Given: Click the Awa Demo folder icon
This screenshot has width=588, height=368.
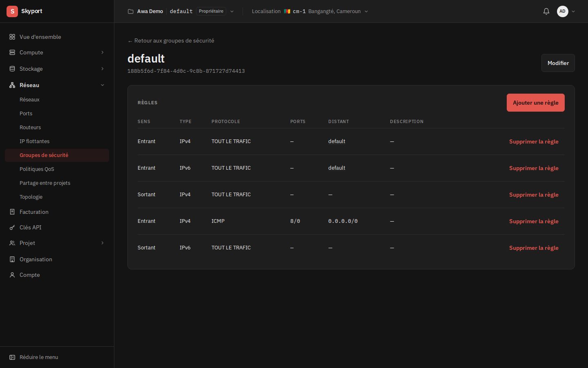Looking at the screenshot, I should coord(131,11).
